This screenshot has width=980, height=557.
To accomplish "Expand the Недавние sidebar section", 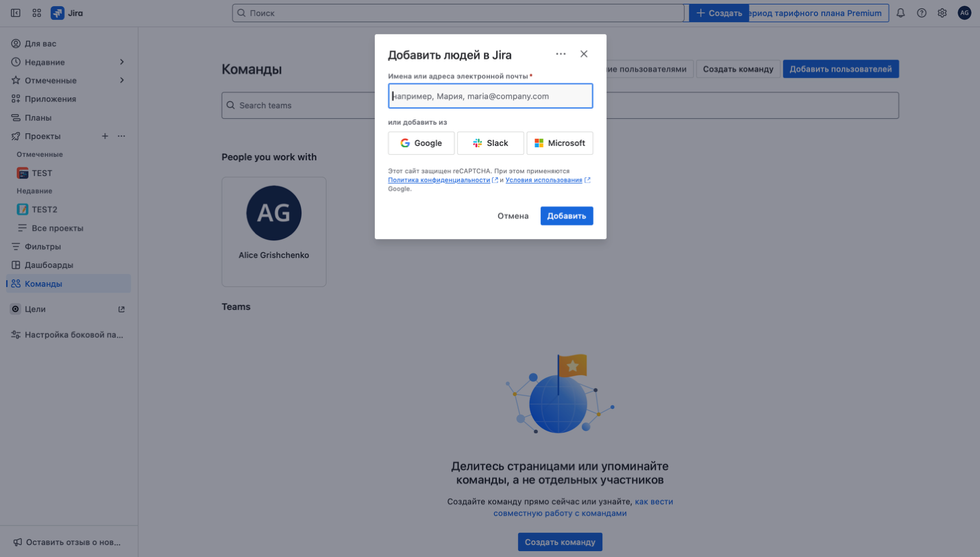I will tap(121, 62).
